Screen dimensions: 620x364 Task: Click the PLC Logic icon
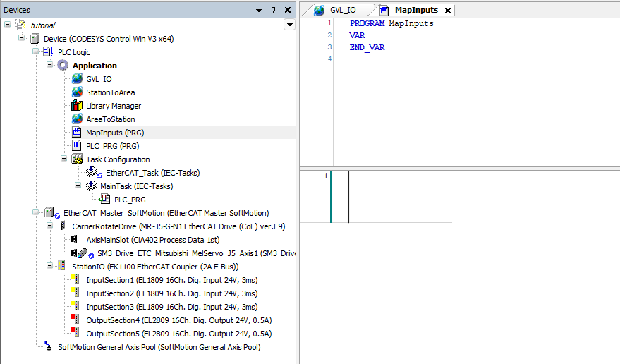49,51
